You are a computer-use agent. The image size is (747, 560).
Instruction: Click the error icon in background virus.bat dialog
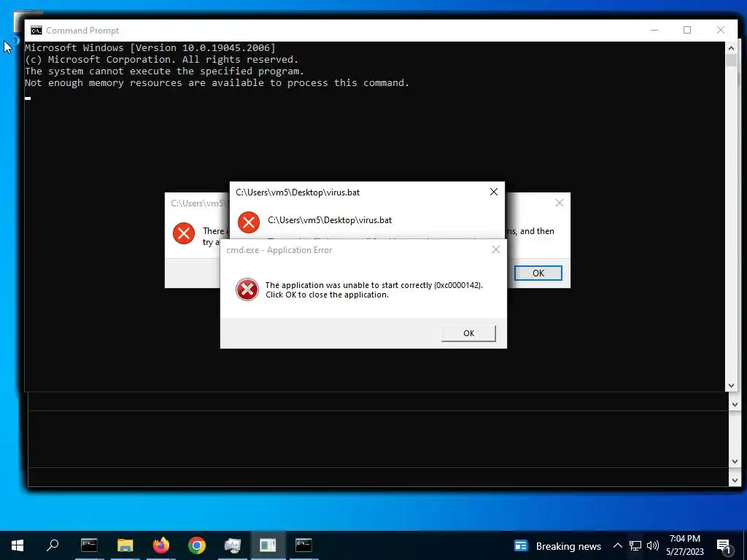pos(184,233)
